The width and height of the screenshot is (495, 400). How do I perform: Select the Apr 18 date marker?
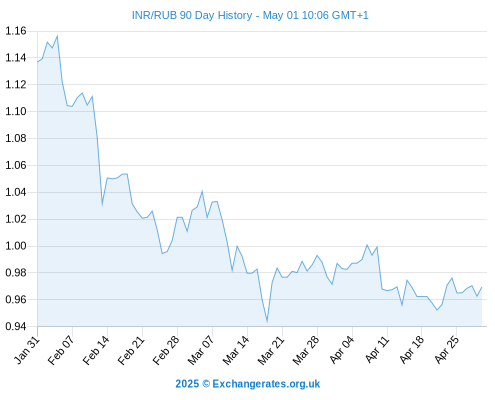pos(412,350)
